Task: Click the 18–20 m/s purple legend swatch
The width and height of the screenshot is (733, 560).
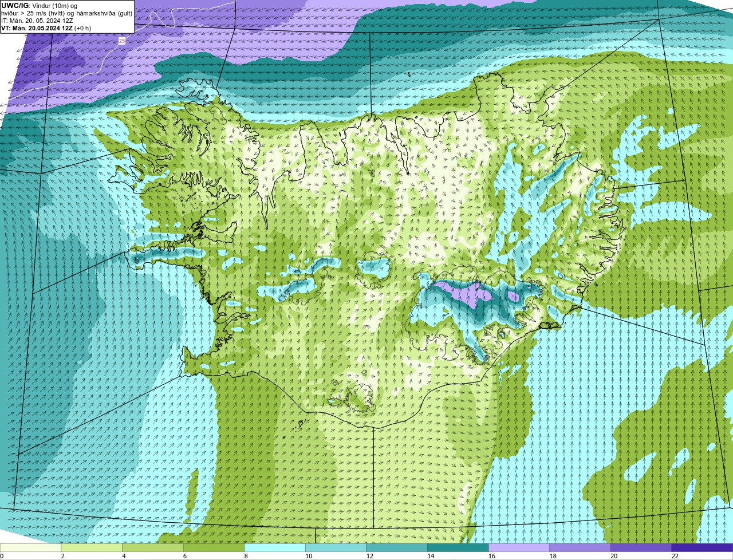Action: click(580, 547)
